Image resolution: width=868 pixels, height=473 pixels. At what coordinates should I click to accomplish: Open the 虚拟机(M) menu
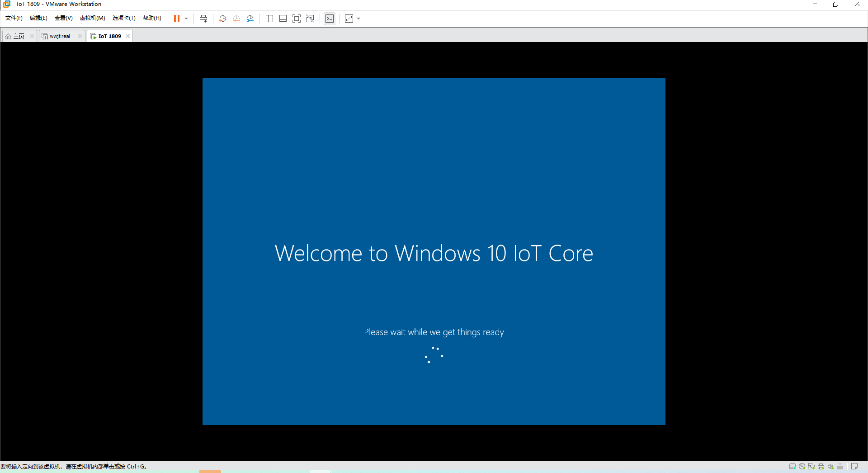(x=93, y=18)
